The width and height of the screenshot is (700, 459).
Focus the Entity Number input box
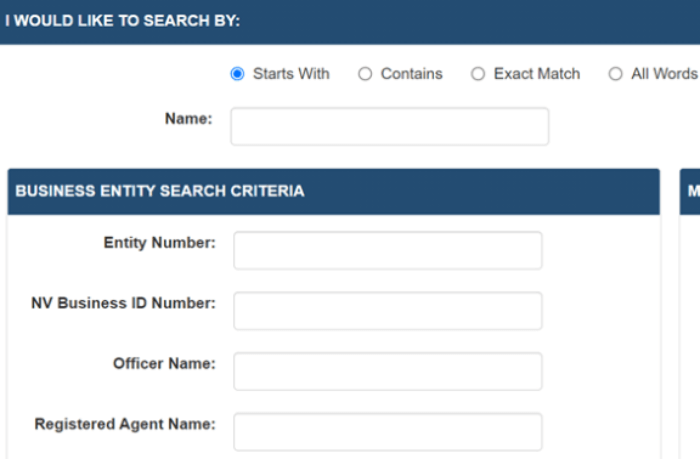(x=388, y=250)
